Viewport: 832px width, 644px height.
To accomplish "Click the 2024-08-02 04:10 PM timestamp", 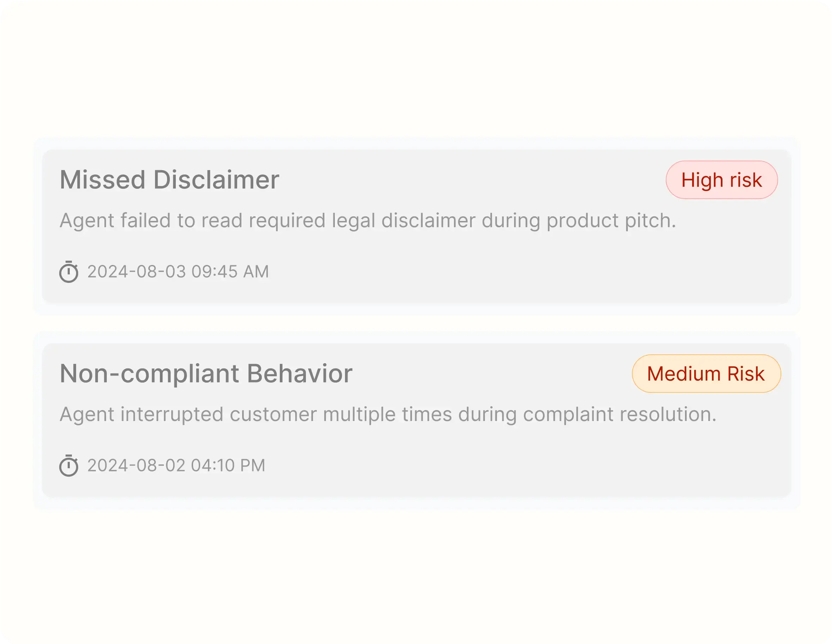I will 176,465.
